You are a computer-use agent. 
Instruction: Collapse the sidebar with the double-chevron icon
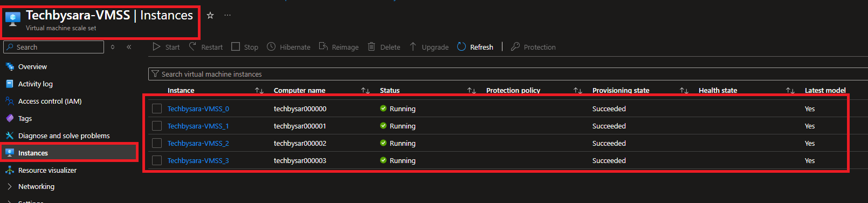129,47
